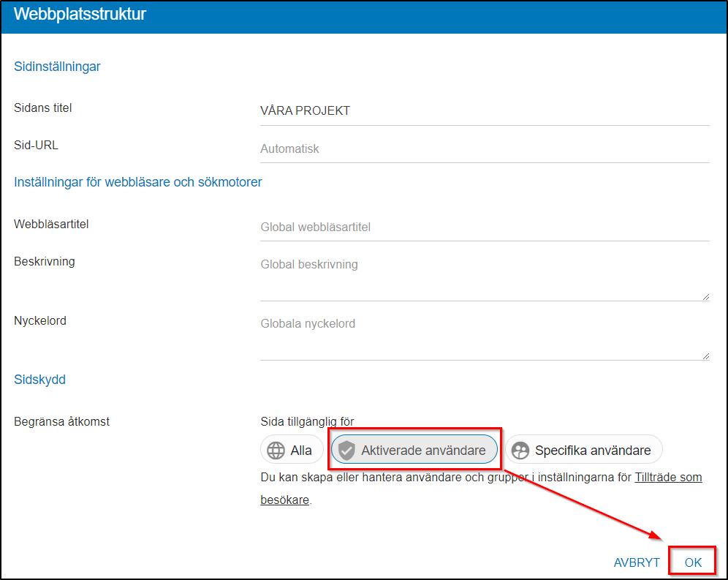The width and height of the screenshot is (728, 580).
Task: Click the Sidans titel label
Action: [42, 108]
